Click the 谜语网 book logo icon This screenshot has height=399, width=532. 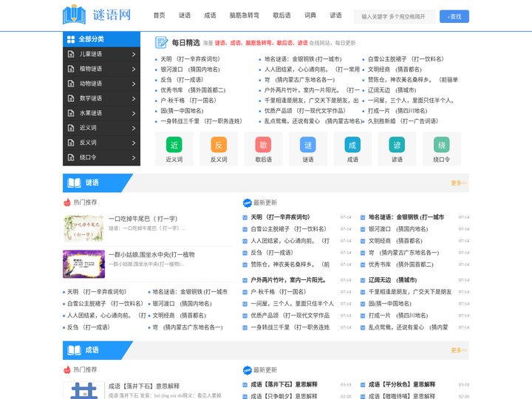pos(74,15)
